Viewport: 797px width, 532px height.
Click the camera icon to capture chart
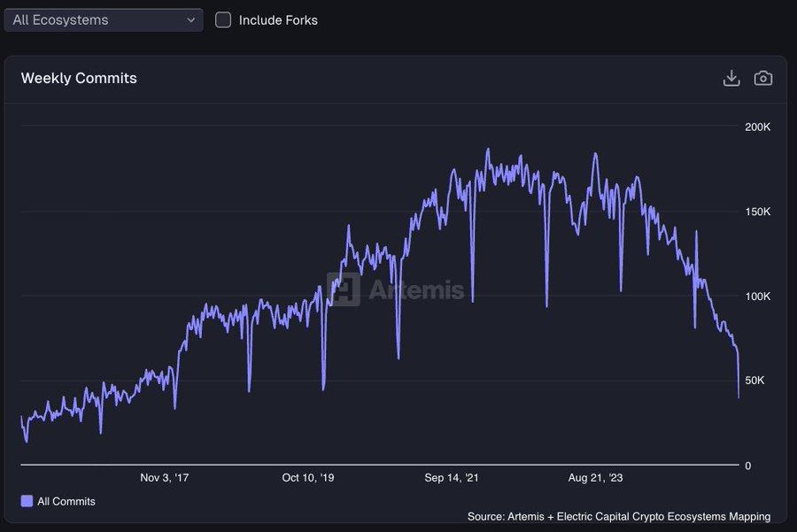tap(762, 78)
